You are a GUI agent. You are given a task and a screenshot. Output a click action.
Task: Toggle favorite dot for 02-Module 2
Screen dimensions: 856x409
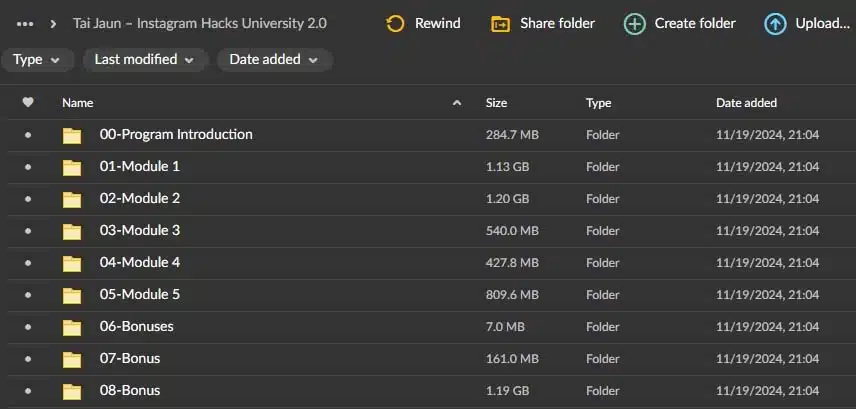coord(28,199)
